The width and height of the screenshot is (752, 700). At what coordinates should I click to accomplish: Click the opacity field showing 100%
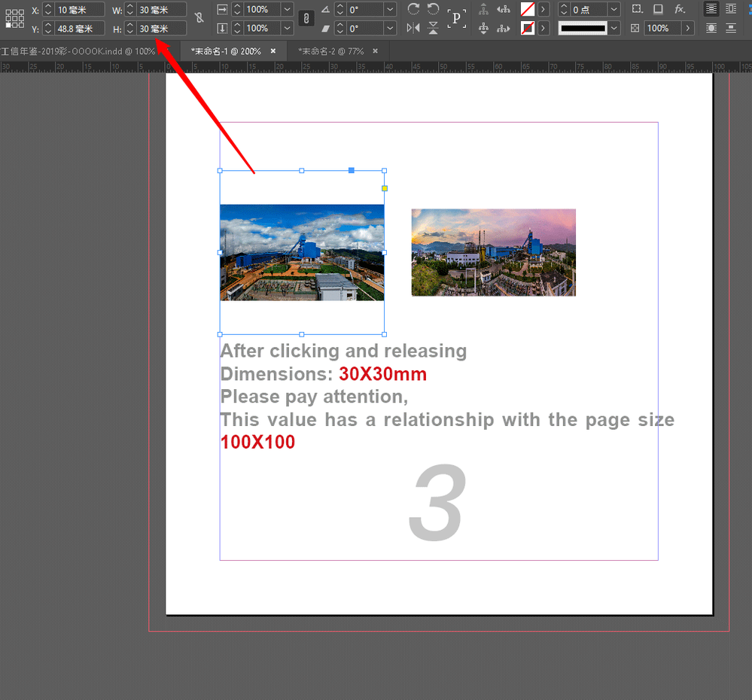[662, 29]
